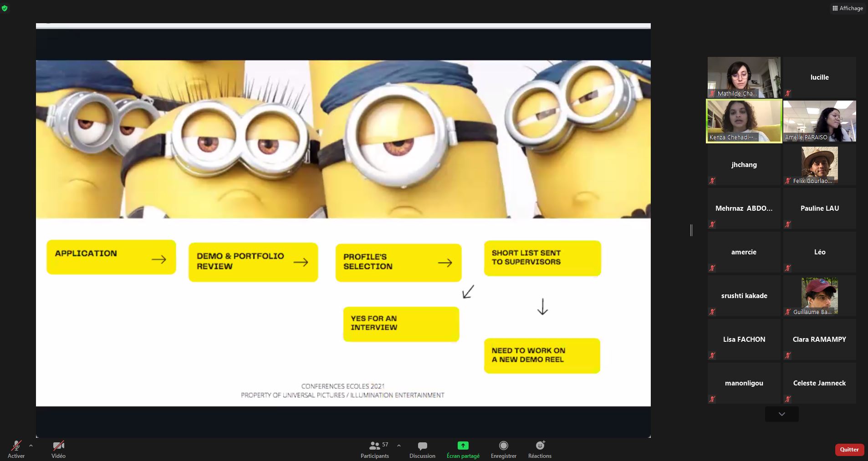Click the CONFERENCES ECOLES 2021 footer text
Image resolution: width=868 pixels, height=461 pixels.
(x=343, y=386)
